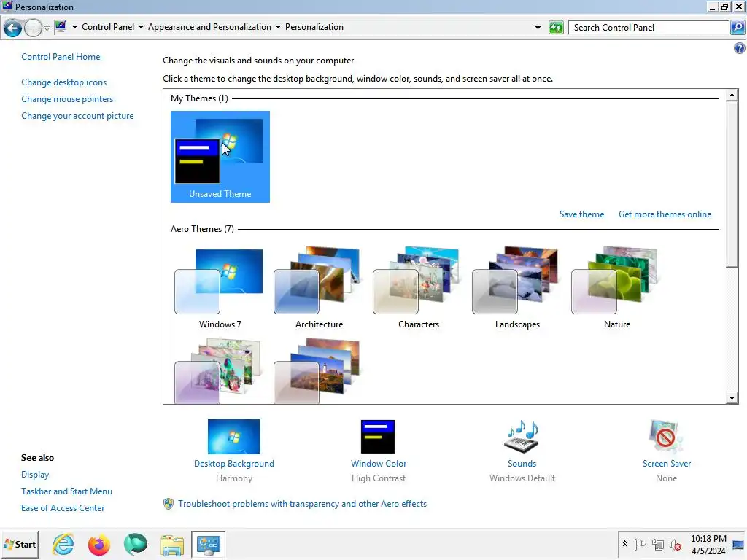Click the shield icon beside Troubleshoot link

(169, 504)
